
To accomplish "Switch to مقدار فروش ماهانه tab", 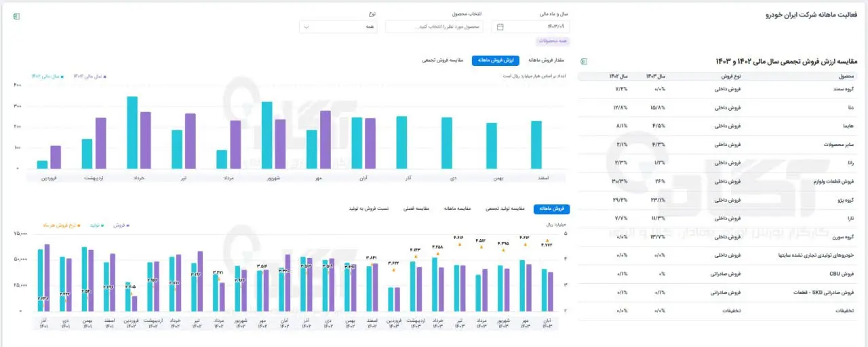I will coord(546,60).
